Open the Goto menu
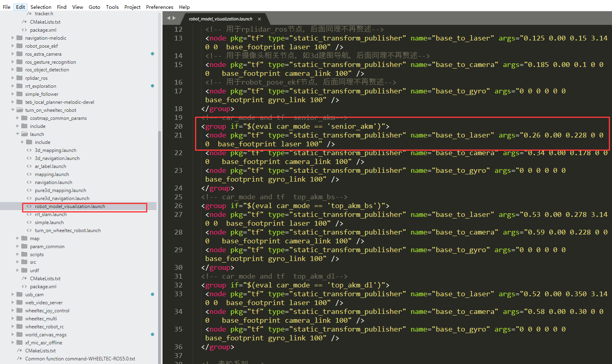Viewport: 612px width, 364px height. [94, 7]
